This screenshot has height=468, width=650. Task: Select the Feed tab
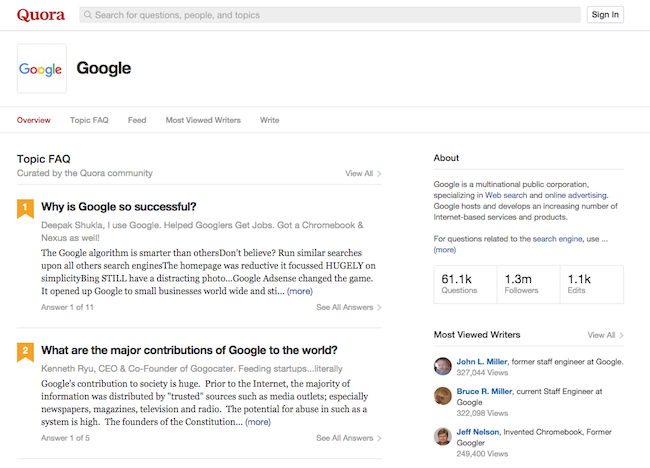[x=137, y=120]
